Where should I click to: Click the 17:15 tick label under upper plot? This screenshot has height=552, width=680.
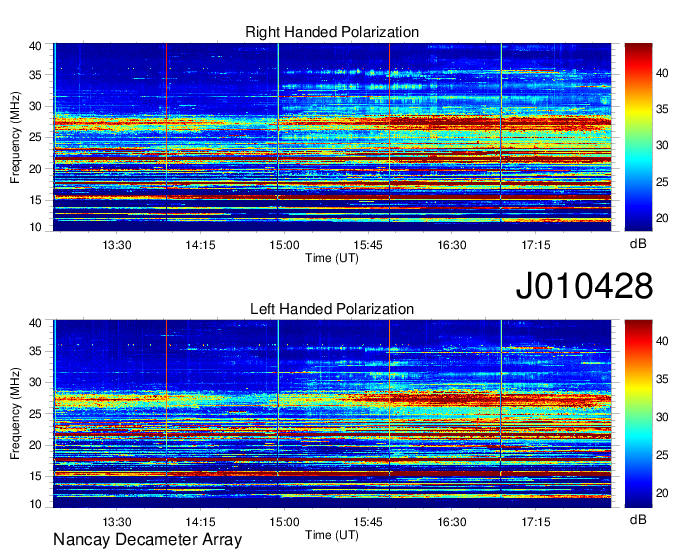point(536,245)
